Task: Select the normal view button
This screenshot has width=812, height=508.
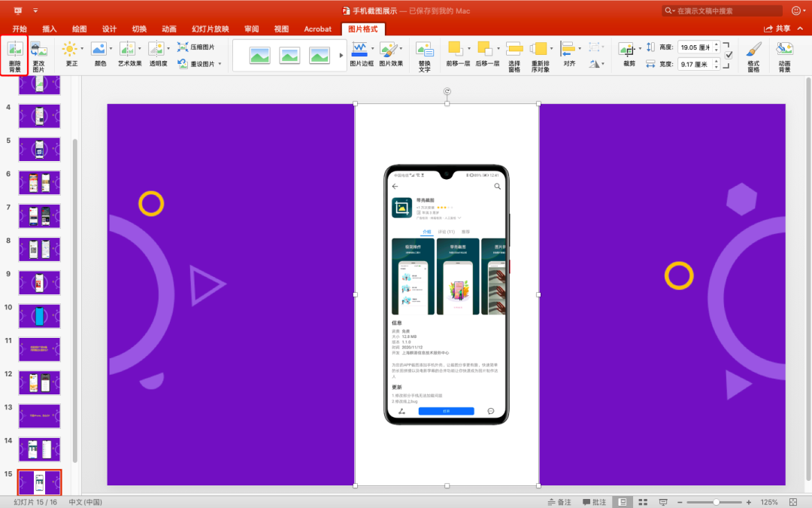Action: (x=623, y=502)
